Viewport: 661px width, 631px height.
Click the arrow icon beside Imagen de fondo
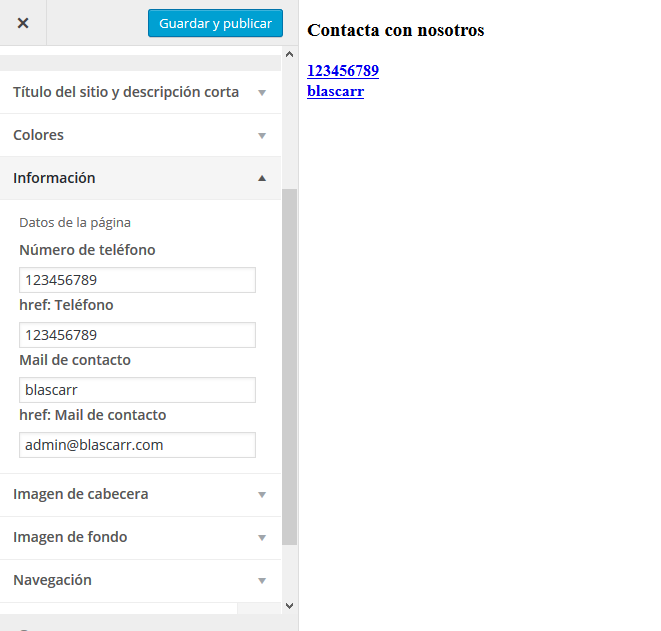[262, 538]
